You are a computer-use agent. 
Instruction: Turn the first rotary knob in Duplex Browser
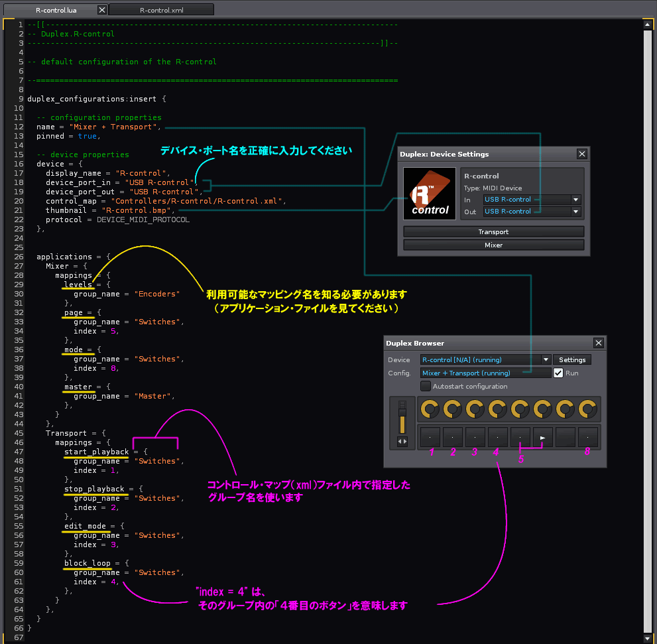(430, 409)
